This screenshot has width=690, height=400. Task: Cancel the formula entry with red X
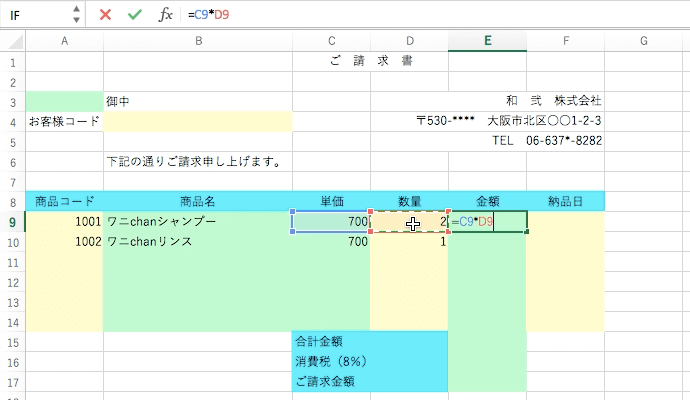105,15
